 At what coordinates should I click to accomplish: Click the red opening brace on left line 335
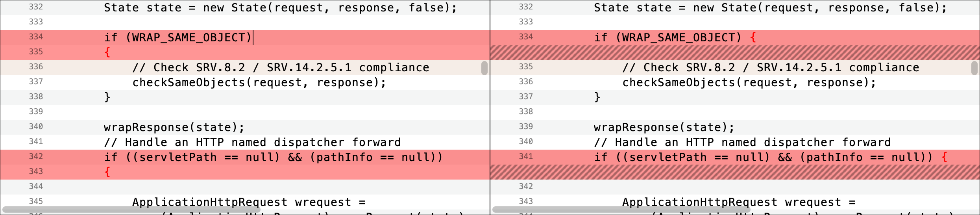point(107,52)
